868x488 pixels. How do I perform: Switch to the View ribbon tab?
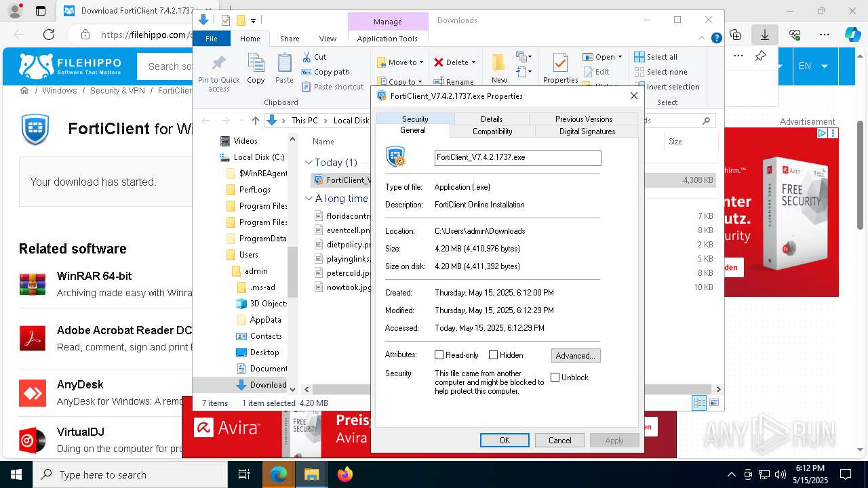click(x=328, y=39)
